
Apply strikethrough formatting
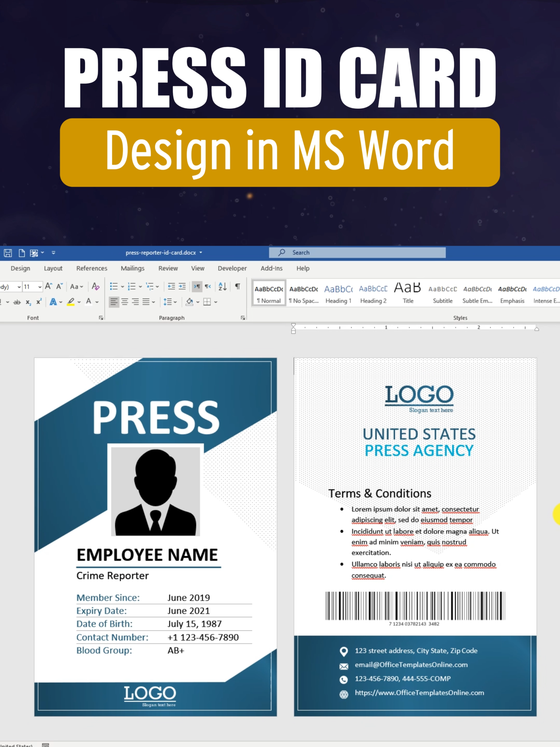pyautogui.click(x=17, y=302)
